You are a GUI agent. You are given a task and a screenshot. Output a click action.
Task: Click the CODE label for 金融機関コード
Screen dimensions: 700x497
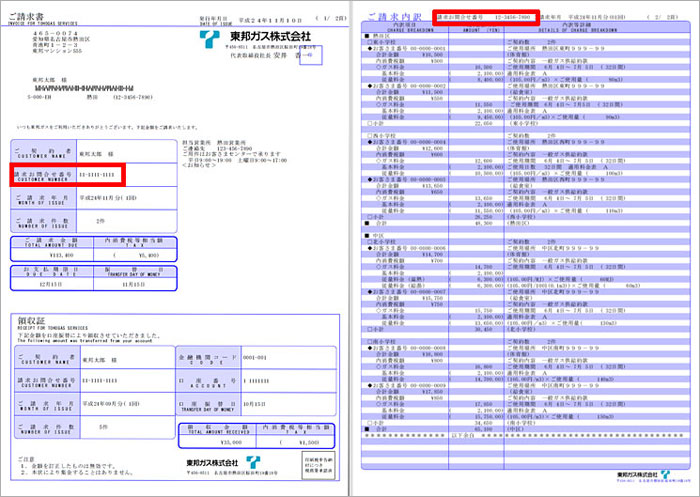(x=208, y=363)
